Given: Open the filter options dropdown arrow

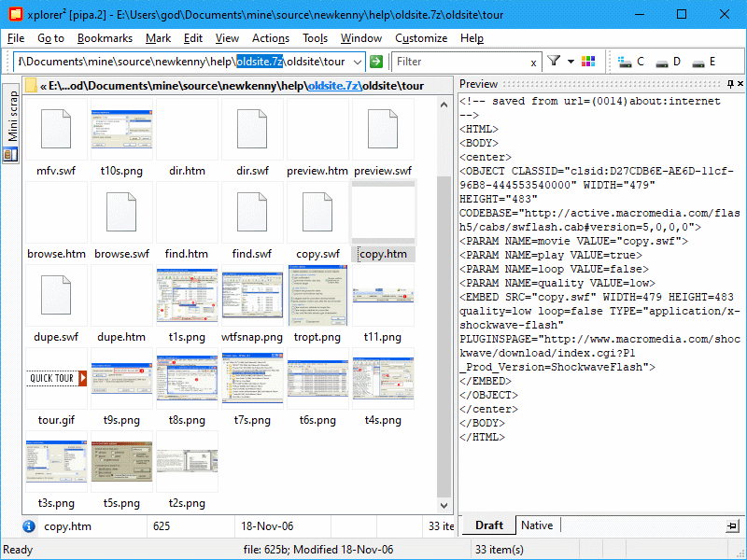Looking at the screenshot, I should click(571, 62).
